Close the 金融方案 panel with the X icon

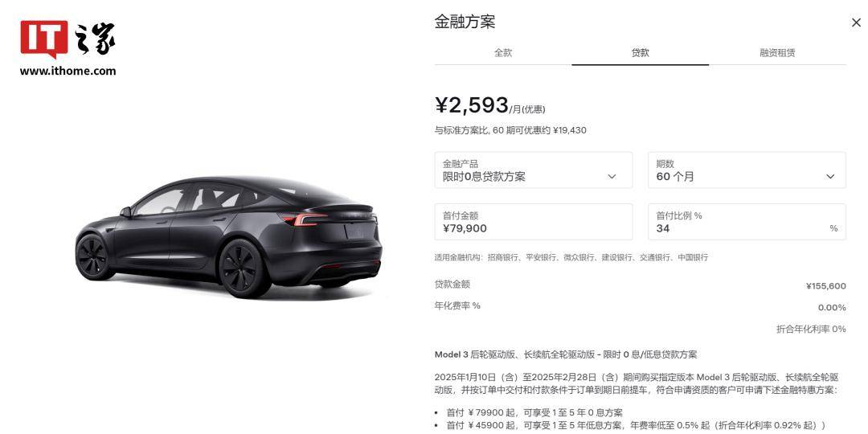(856, 23)
